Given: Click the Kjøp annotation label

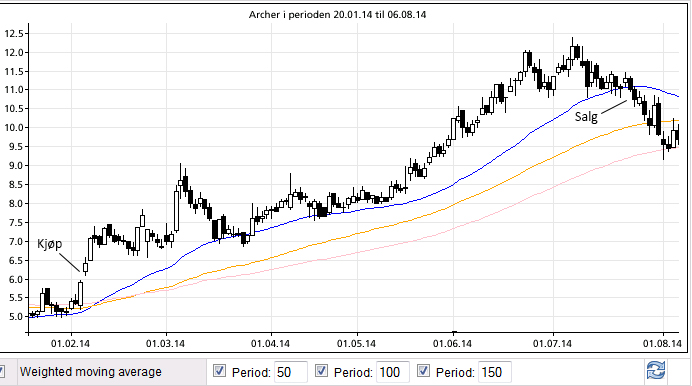Looking at the screenshot, I should coord(49,244).
